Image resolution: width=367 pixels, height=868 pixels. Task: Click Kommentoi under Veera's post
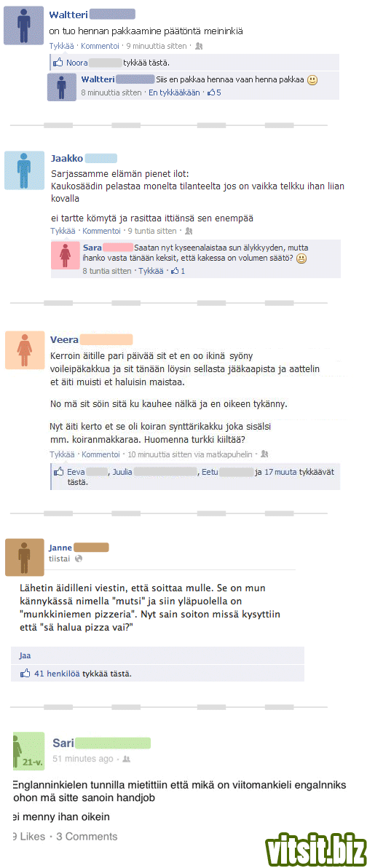(x=100, y=454)
